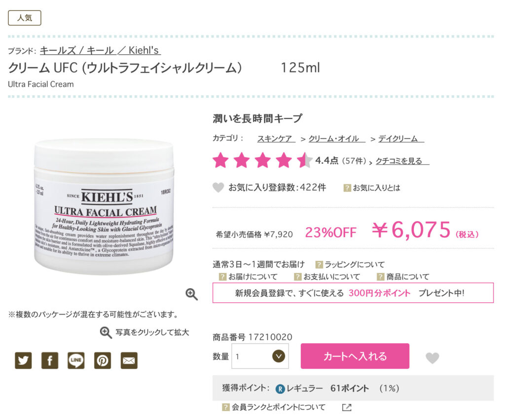Click magnifier icon below product image

coord(191,294)
